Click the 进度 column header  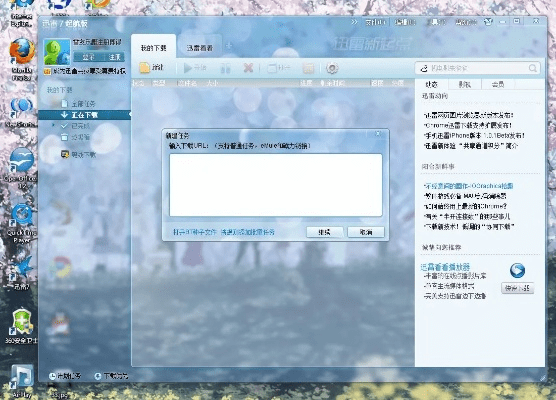[306, 83]
